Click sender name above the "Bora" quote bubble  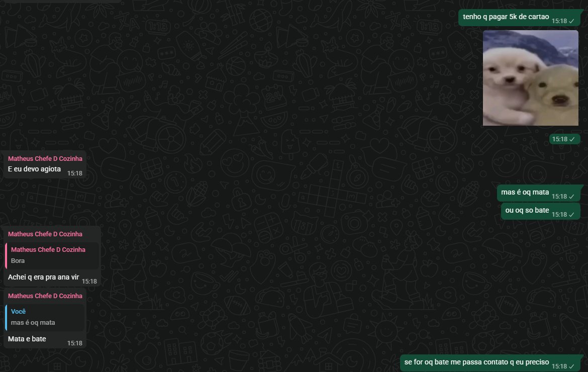[45, 234]
